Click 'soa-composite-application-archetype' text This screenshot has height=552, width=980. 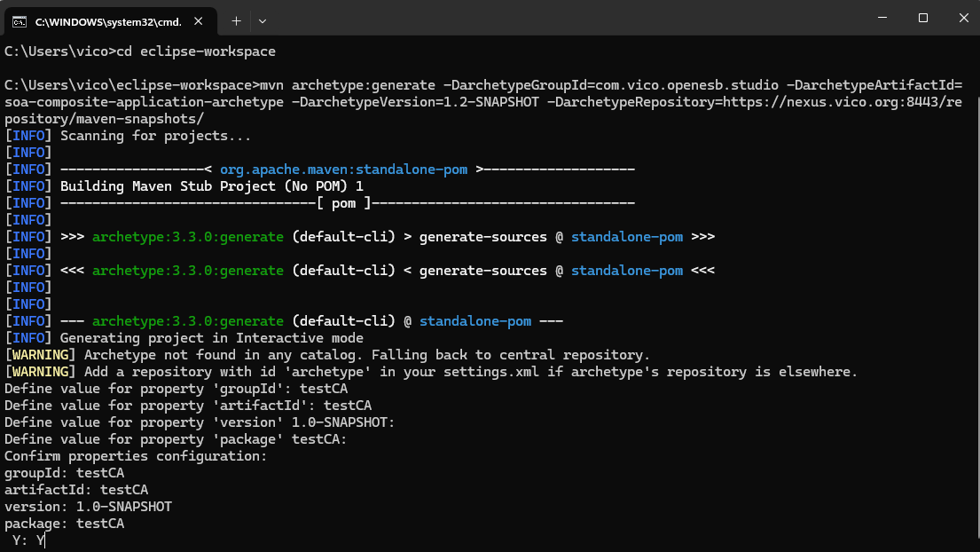point(145,102)
